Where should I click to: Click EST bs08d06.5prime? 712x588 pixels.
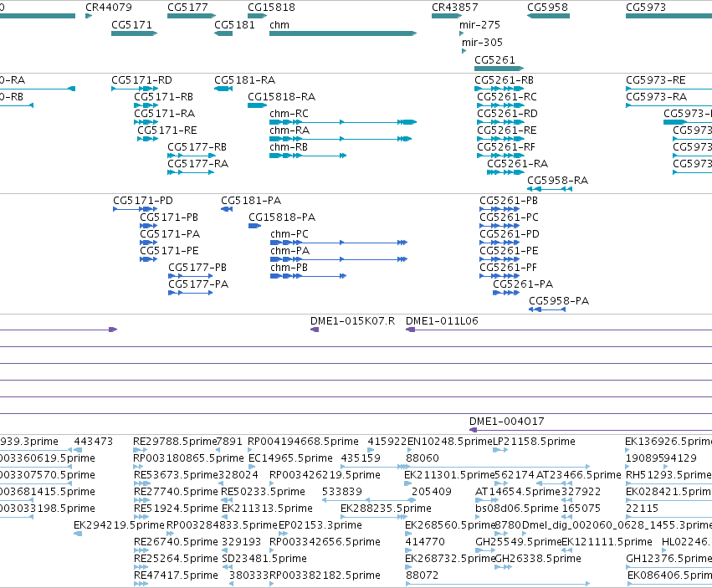(x=517, y=509)
